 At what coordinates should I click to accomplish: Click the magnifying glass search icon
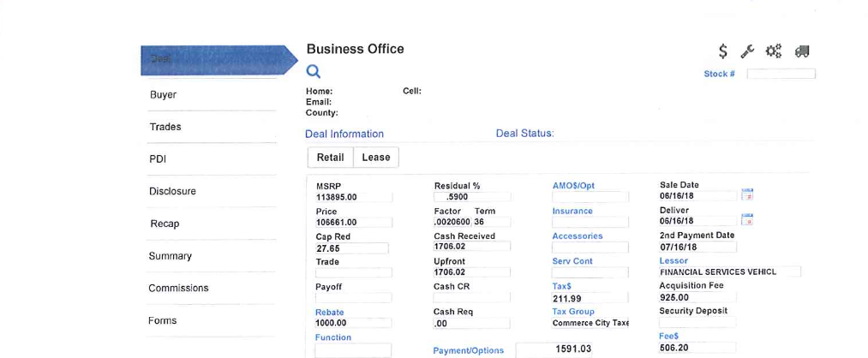click(x=314, y=71)
